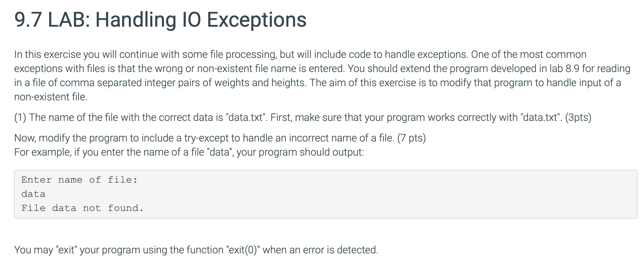Viewport: 644px width, 263px height.
Task: Click the sentence starting 'You may "exit"'
Action: (196, 250)
